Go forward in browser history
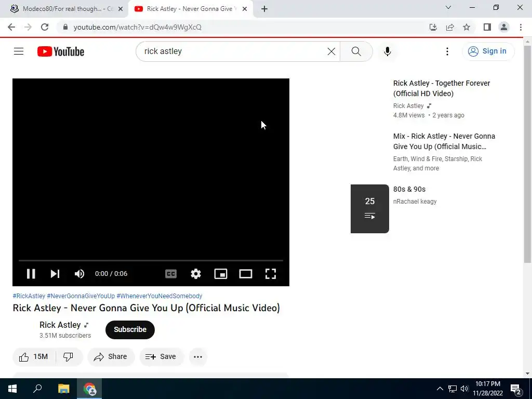The height and width of the screenshot is (399, 532). [x=28, y=27]
